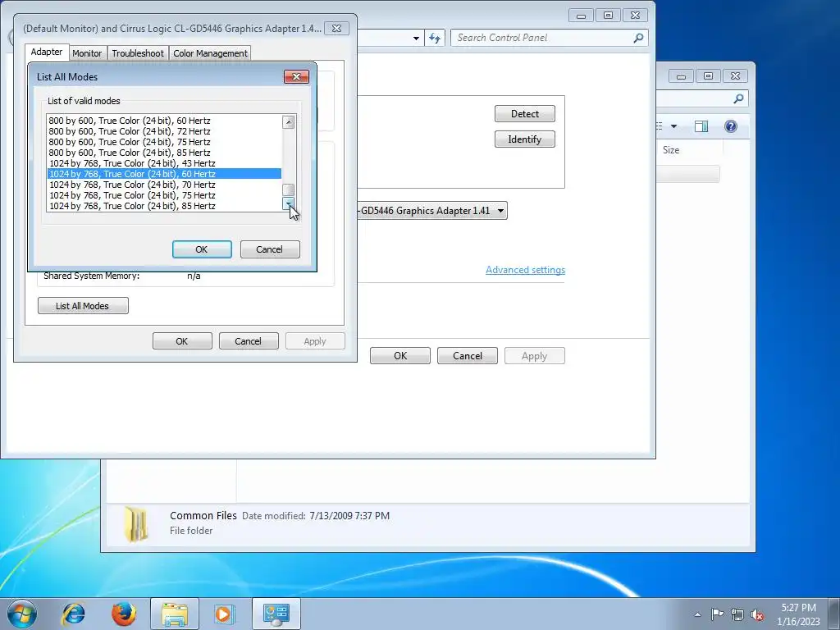The width and height of the screenshot is (840, 630).
Task: Select 1024 by 768, 70 Hertz mode
Action: click(164, 185)
